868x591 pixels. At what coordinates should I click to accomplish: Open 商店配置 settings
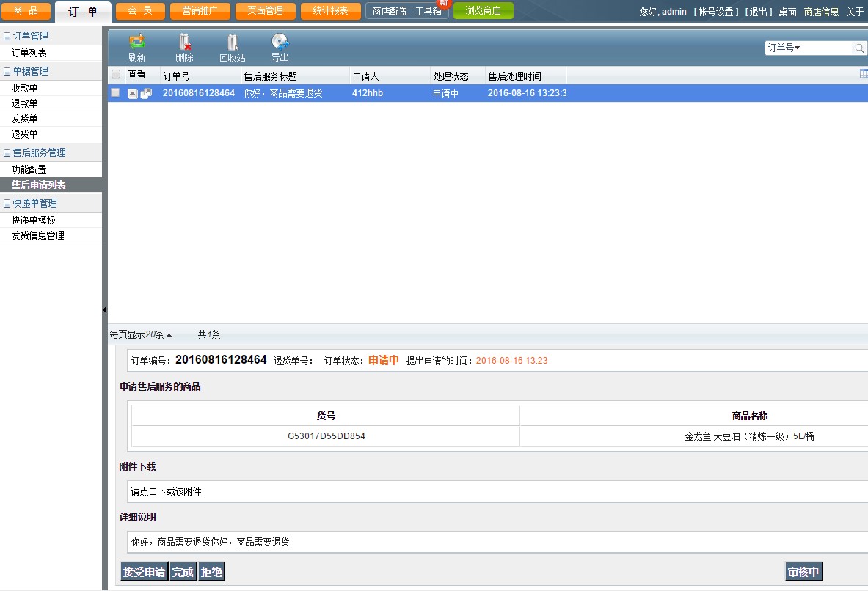[x=390, y=11]
